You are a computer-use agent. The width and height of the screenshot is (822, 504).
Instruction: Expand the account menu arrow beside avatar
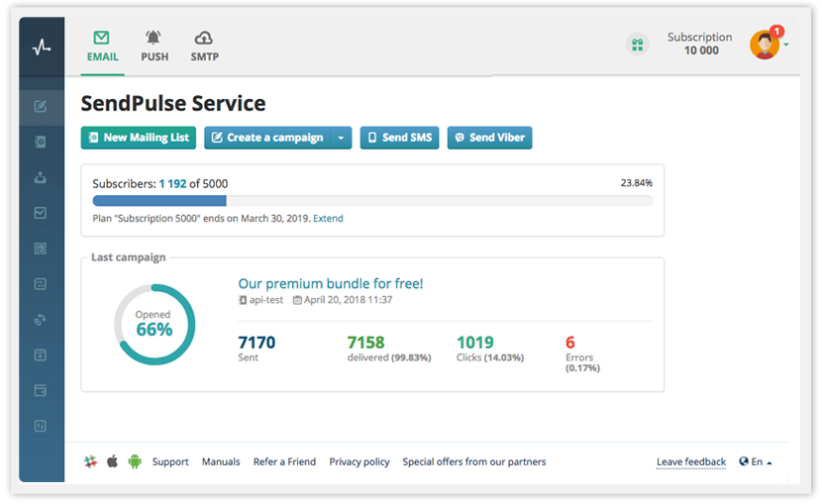pyautogui.click(x=785, y=45)
